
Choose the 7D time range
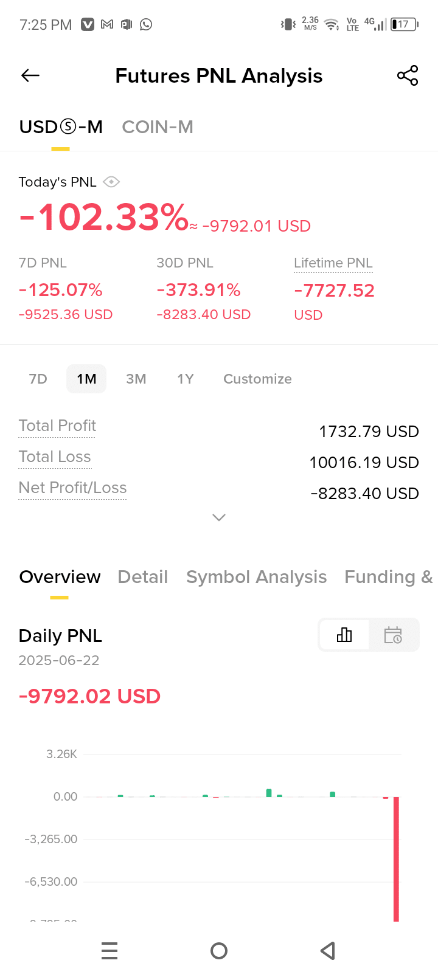click(x=38, y=379)
